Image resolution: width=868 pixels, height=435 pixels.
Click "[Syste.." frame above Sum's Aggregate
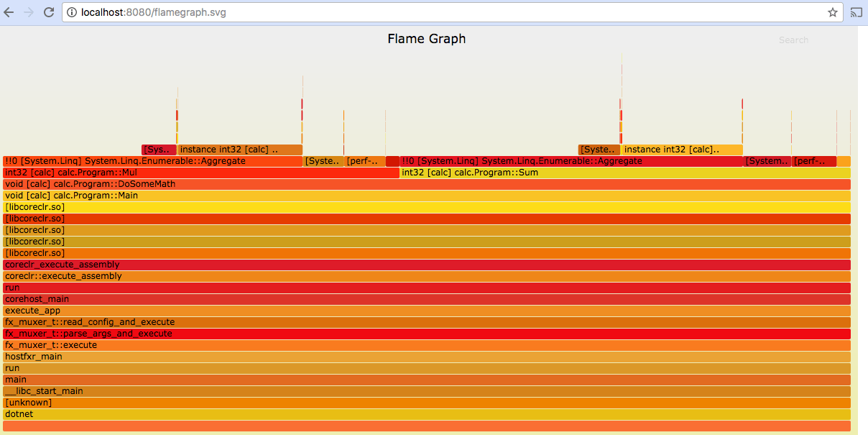click(x=599, y=150)
